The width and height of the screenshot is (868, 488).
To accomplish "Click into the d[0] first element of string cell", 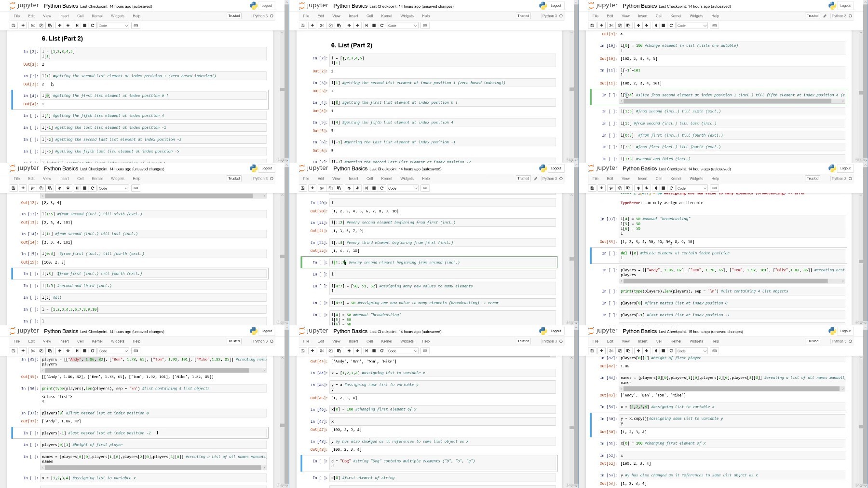I will point(443,478).
